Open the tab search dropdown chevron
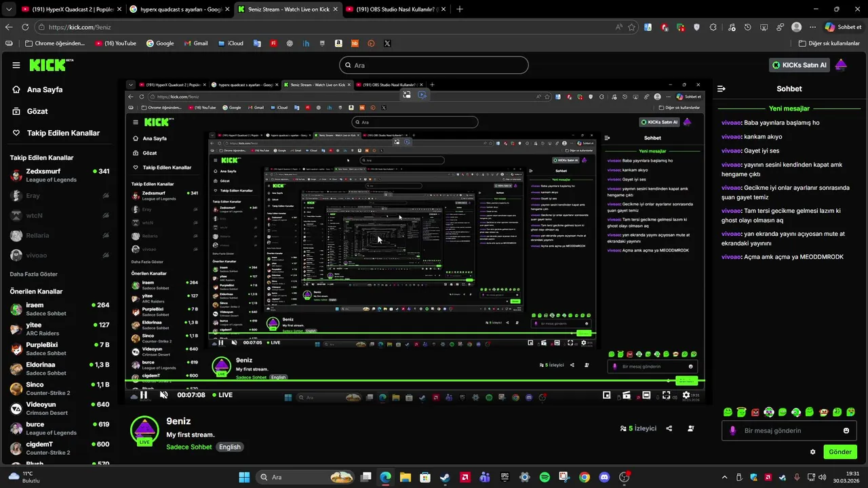 click(x=8, y=9)
